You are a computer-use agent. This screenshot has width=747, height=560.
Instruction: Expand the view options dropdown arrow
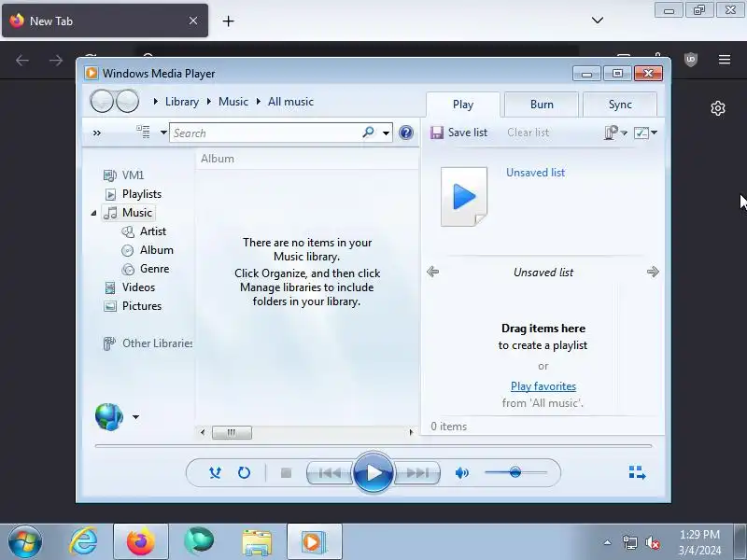(x=163, y=133)
